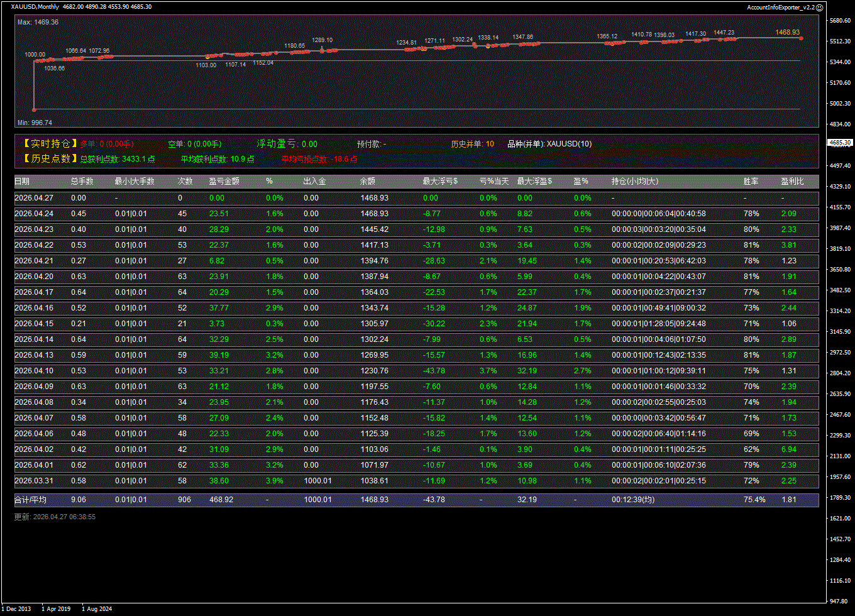Click the 历史点数 section label

click(x=50, y=159)
